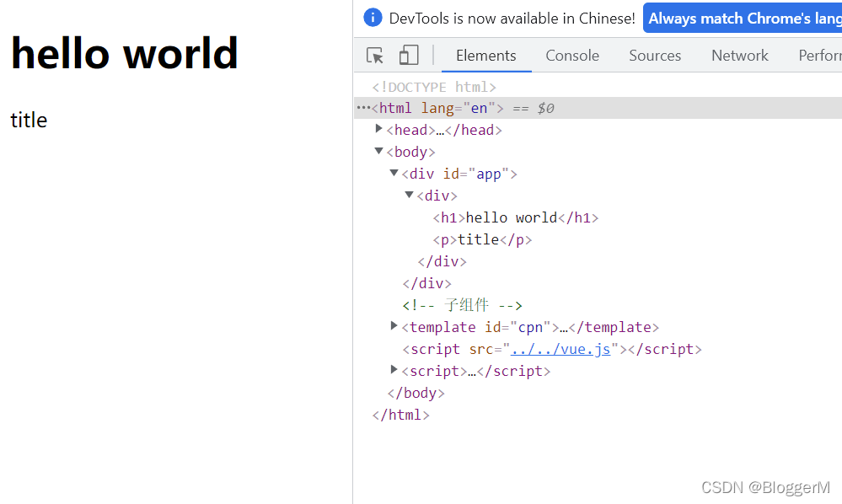Click the template id="cpn" tag text

[x=480, y=327]
